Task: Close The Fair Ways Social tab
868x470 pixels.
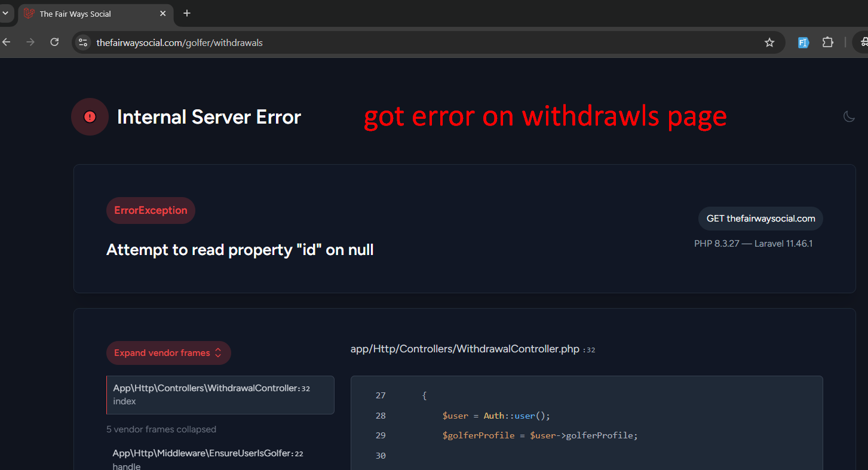Action: tap(163, 14)
